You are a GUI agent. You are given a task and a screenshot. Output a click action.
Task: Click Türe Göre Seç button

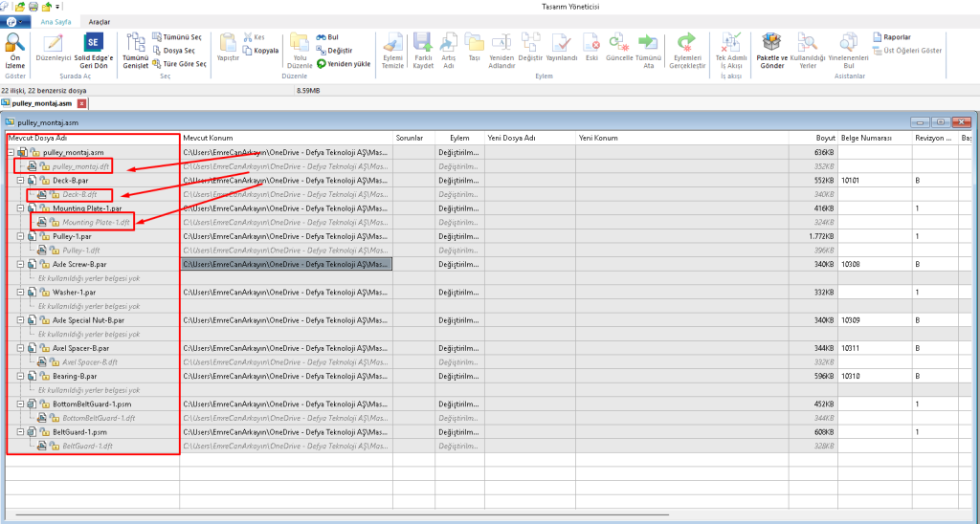coord(179,63)
